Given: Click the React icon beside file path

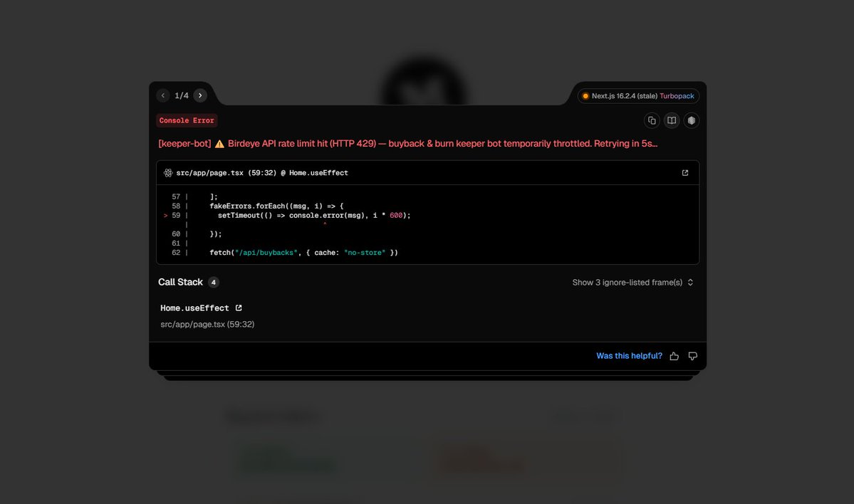Looking at the screenshot, I should (168, 172).
